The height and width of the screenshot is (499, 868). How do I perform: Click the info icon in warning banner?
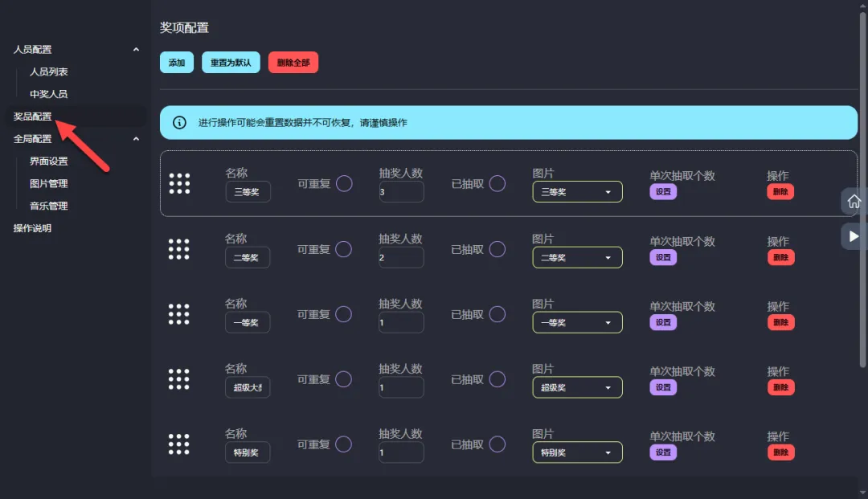click(180, 123)
